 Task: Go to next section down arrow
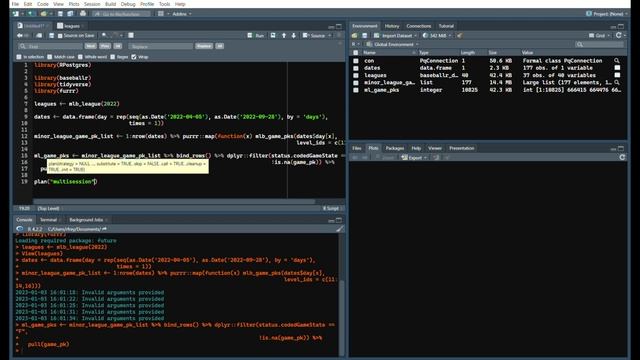click(293, 36)
